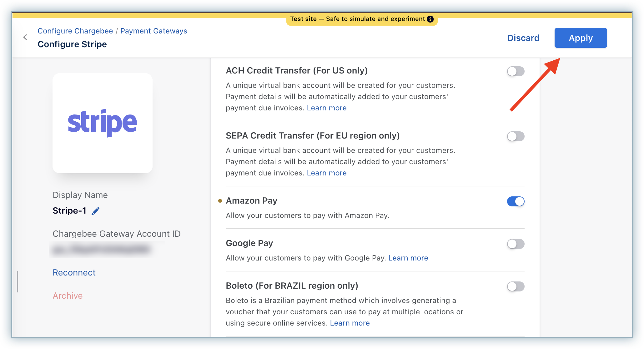Turn on Google Pay toggle

coord(516,244)
